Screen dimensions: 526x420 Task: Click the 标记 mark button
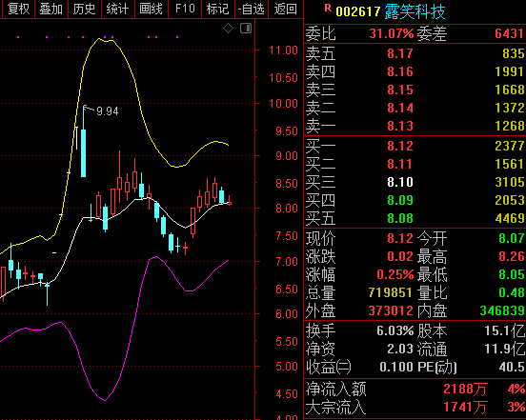pos(218,10)
